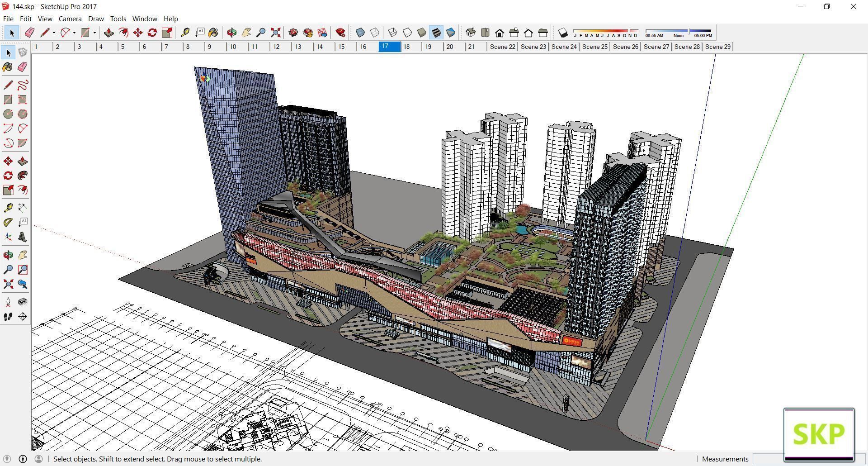Select the Walk footprints tool

click(8, 317)
